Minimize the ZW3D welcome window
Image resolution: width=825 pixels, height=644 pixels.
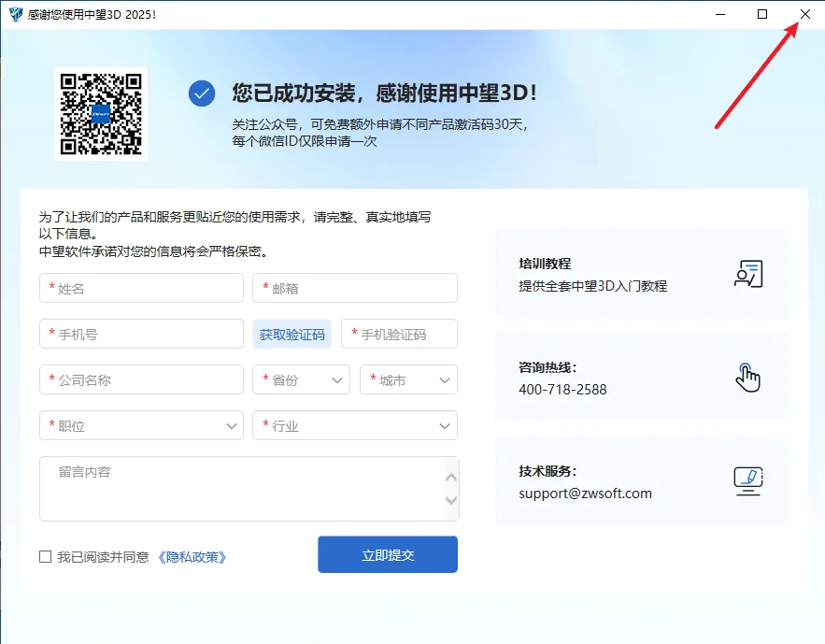click(x=720, y=14)
